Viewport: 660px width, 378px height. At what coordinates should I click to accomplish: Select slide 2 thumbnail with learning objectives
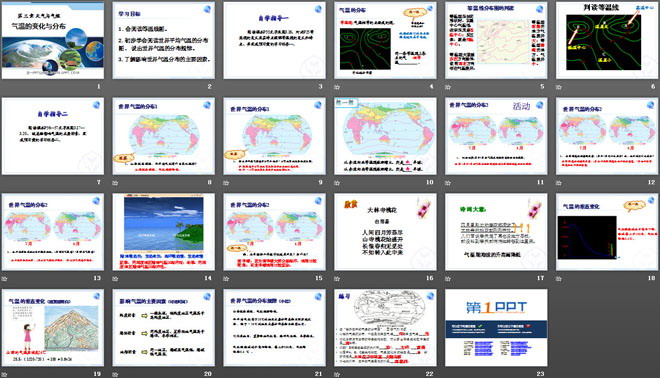(164, 40)
